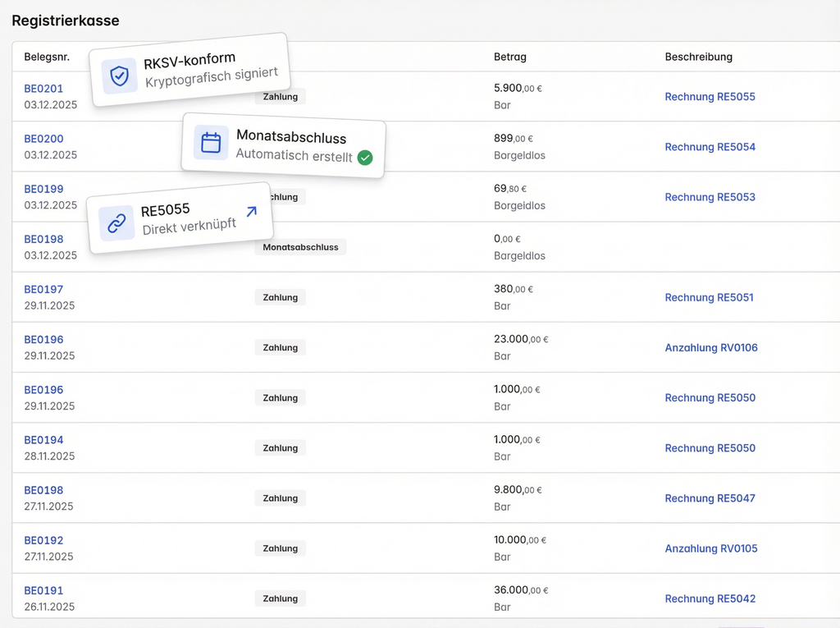Open receipt BE0191
Viewport: 840px width, 628px height.
(43, 590)
